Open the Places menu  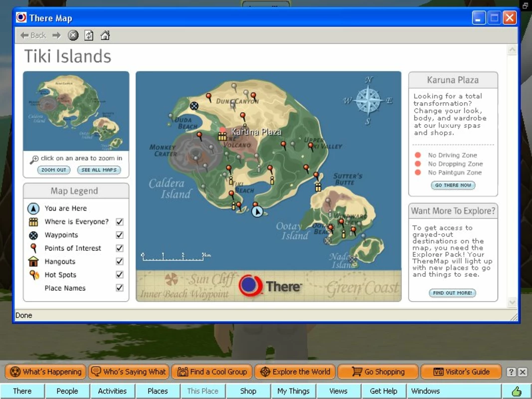click(158, 391)
